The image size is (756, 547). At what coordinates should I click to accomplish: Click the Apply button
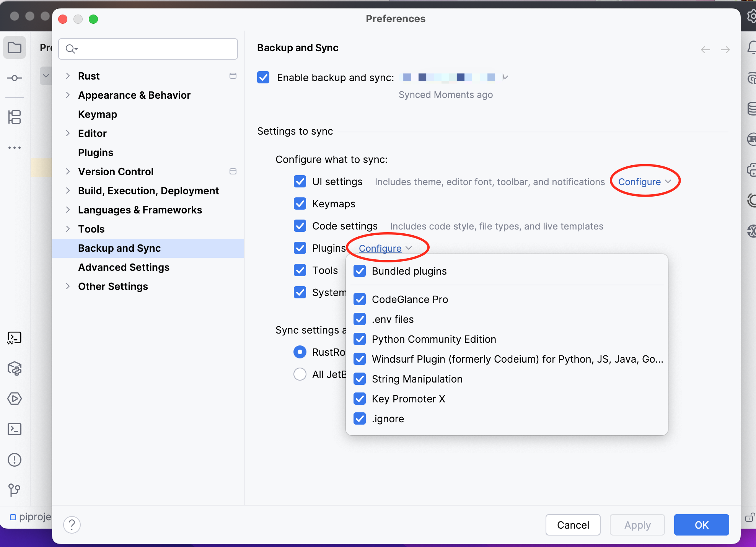point(637,525)
